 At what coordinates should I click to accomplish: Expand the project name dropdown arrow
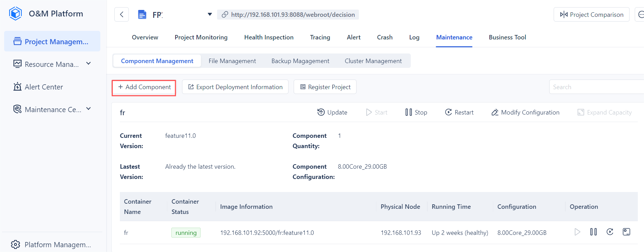point(210,14)
